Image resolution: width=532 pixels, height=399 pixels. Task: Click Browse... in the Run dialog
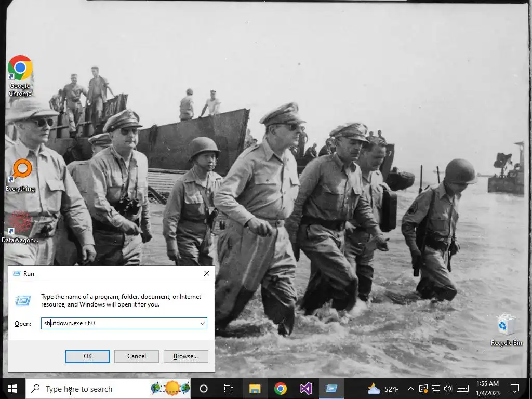coord(185,356)
